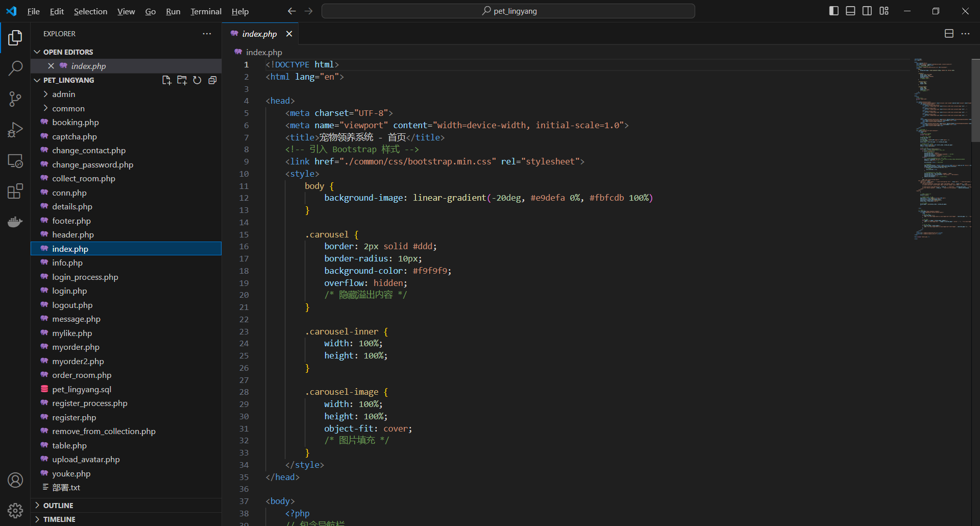The height and width of the screenshot is (526, 980).
Task: Open Source Control view
Action: [x=15, y=99]
